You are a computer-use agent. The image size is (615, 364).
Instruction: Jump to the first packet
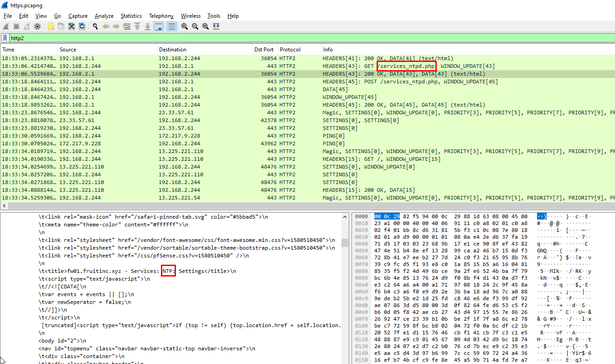coord(137,26)
